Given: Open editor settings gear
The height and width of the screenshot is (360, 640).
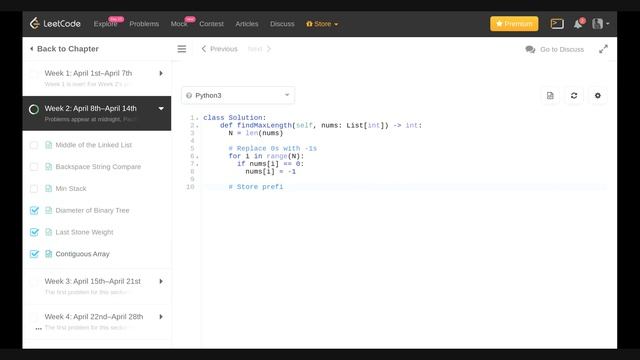Looking at the screenshot, I should [x=598, y=96].
